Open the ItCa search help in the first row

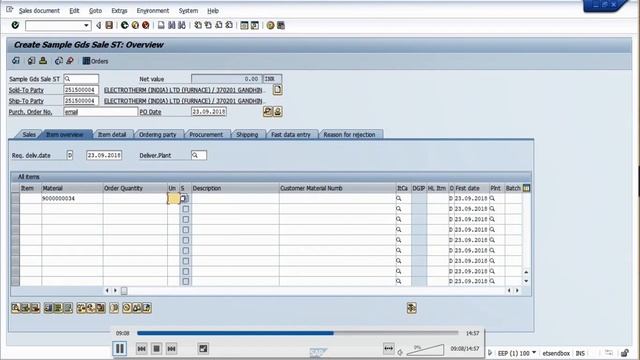399,198
